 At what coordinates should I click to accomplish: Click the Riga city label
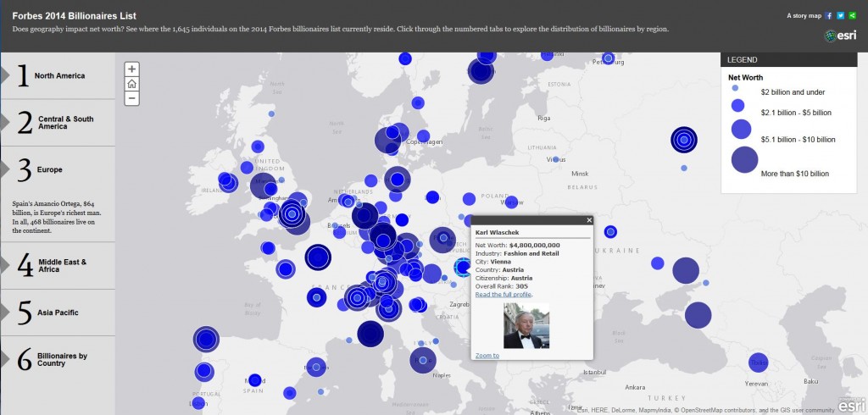tap(543, 118)
